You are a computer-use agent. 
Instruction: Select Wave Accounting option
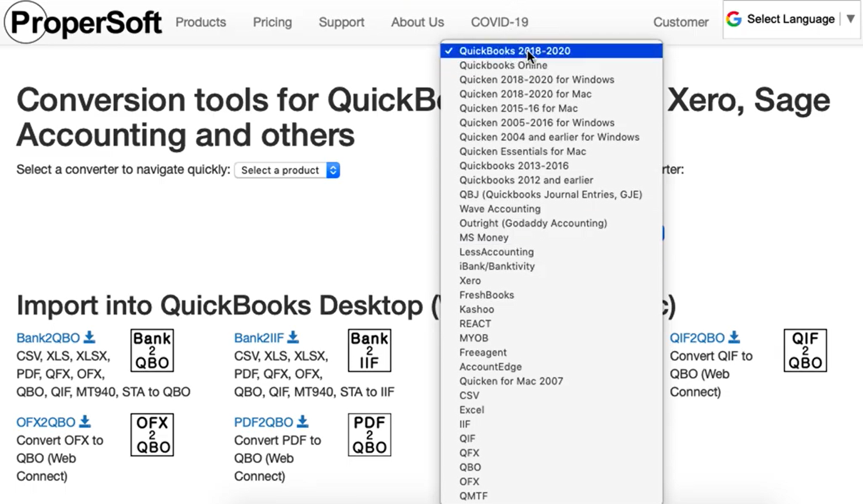coord(551,209)
